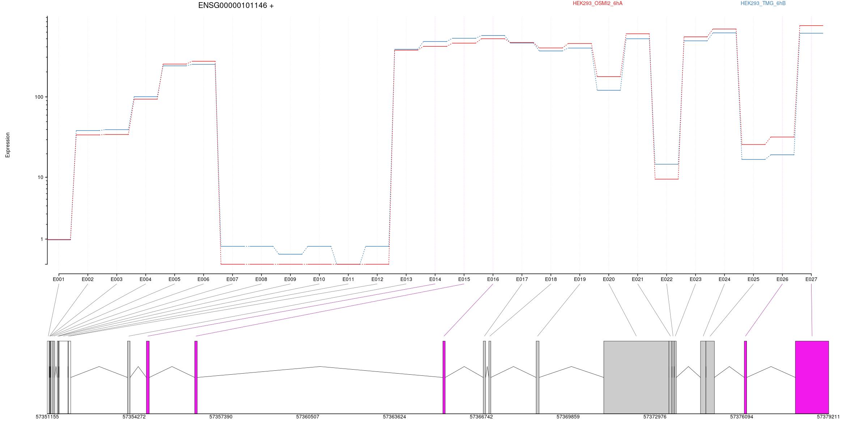Select the HEK293_OSMI2_6hA legend label
The height and width of the screenshot is (434, 868).
click(597, 3)
